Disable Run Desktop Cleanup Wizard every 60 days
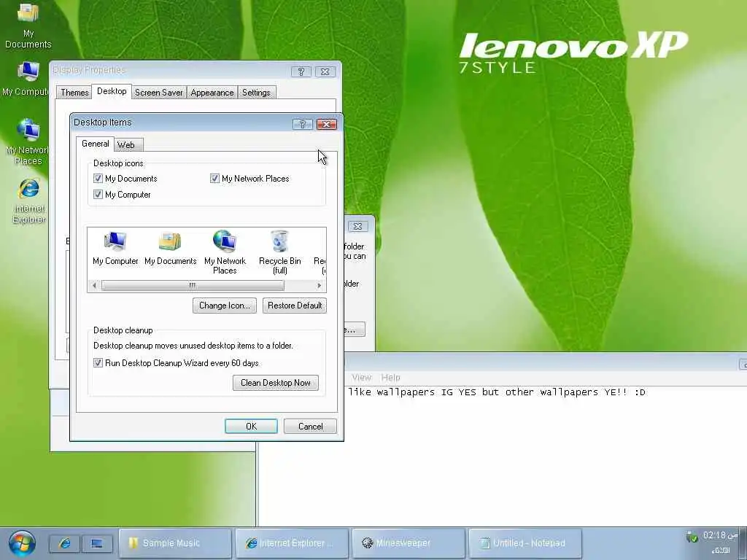747x560 pixels. point(98,363)
